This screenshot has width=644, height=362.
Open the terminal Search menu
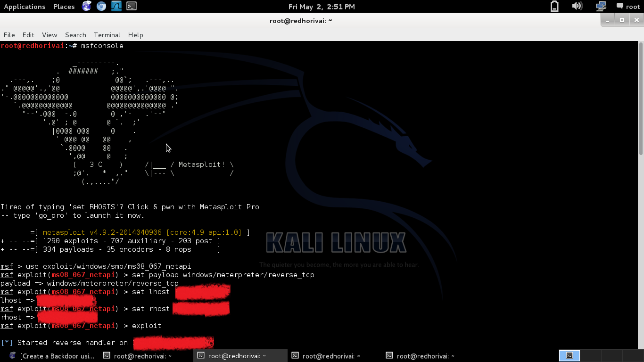[x=75, y=35]
